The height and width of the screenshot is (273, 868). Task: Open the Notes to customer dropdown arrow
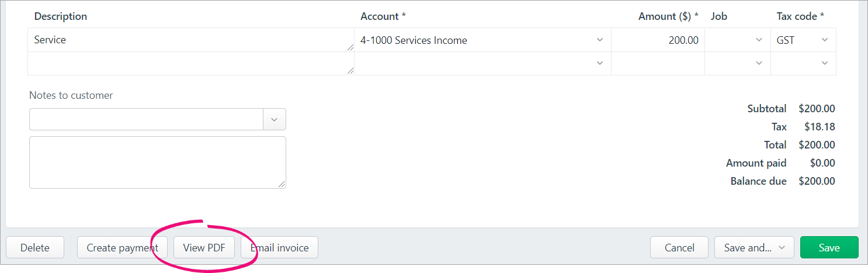[274, 119]
